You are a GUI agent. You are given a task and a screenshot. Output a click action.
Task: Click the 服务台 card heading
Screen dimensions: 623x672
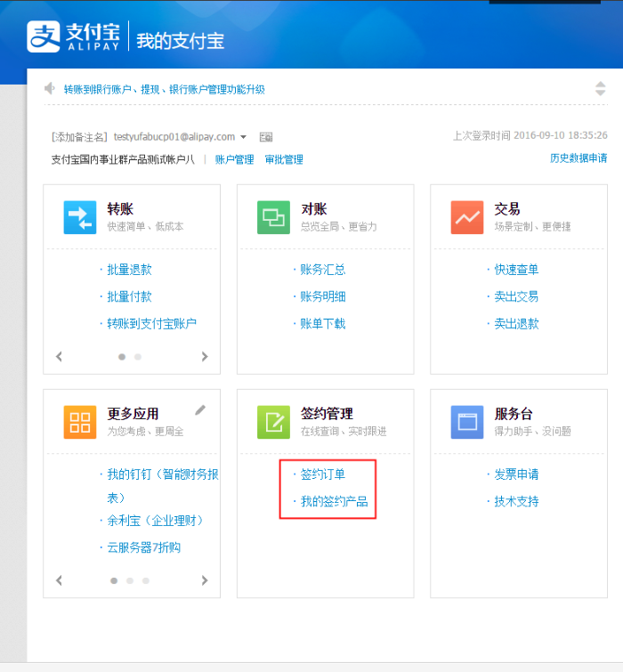click(x=514, y=414)
